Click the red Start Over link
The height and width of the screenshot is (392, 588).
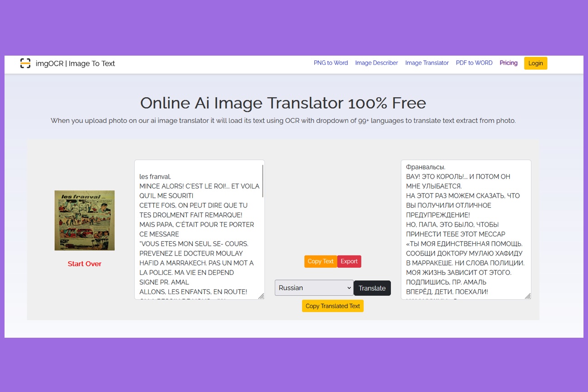click(x=85, y=264)
